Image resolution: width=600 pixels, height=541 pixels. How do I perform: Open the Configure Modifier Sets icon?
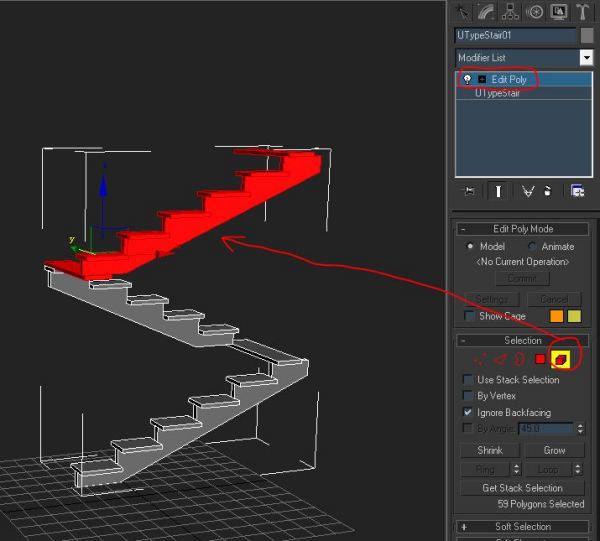(577, 191)
